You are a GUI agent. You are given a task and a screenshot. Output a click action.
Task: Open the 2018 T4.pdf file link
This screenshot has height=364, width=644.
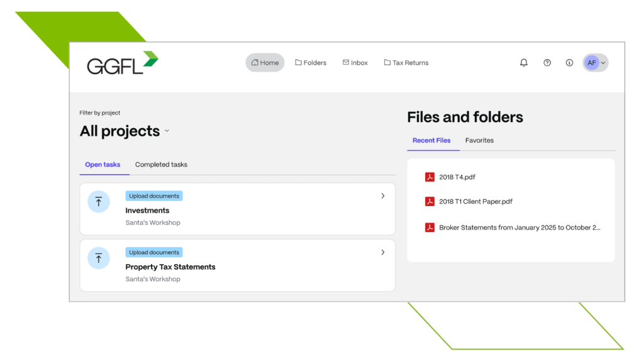[457, 177]
